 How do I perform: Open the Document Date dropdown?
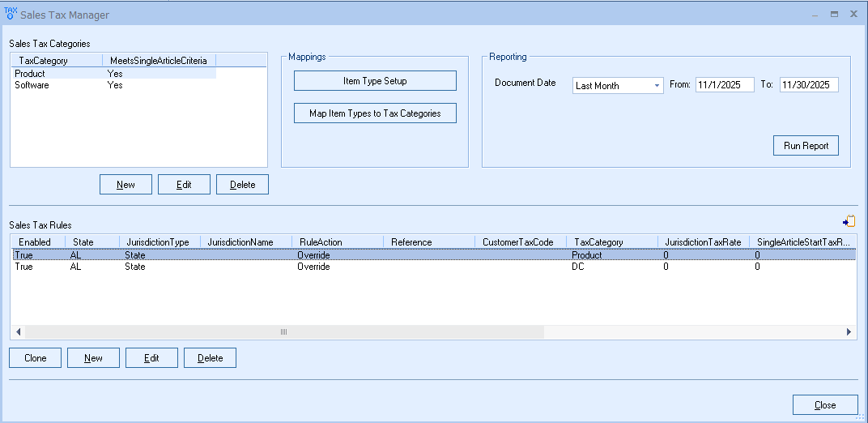pos(619,86)
